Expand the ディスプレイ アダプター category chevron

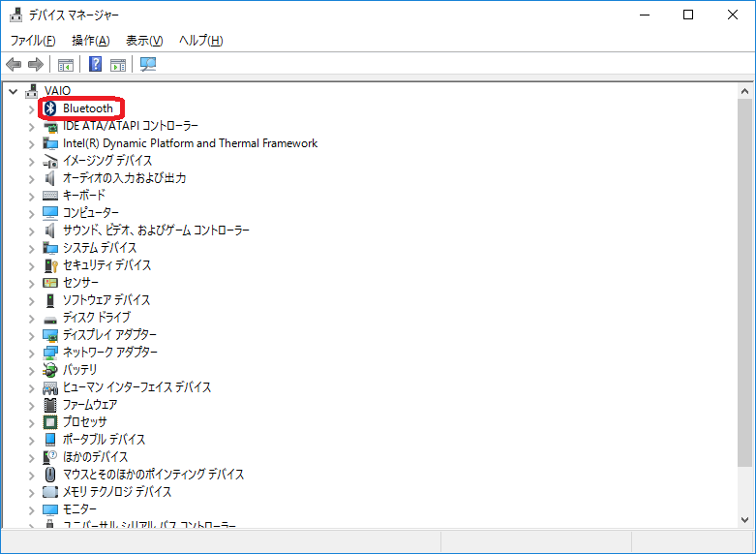pos(31,336)
